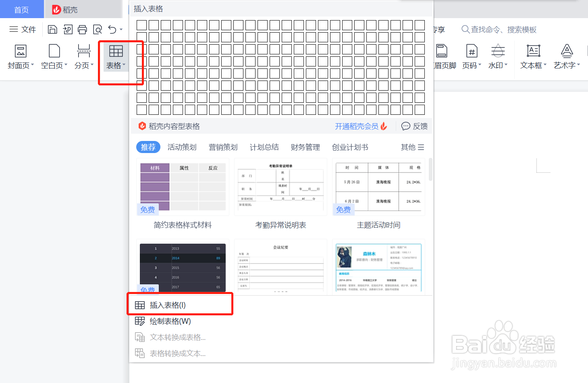The image size is (588, 383).
Task: Open the 文本框 dropdown arrow
Action: (545, 65)
